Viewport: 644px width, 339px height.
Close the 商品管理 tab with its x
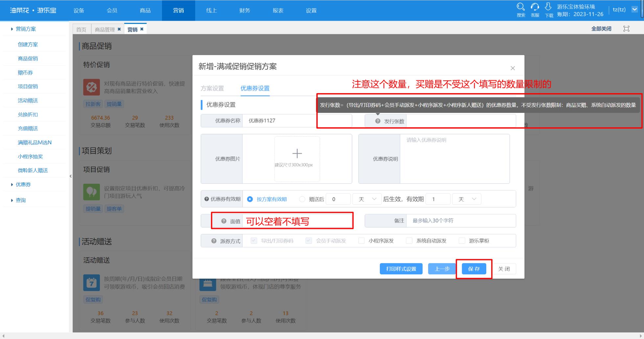[119, 29]
